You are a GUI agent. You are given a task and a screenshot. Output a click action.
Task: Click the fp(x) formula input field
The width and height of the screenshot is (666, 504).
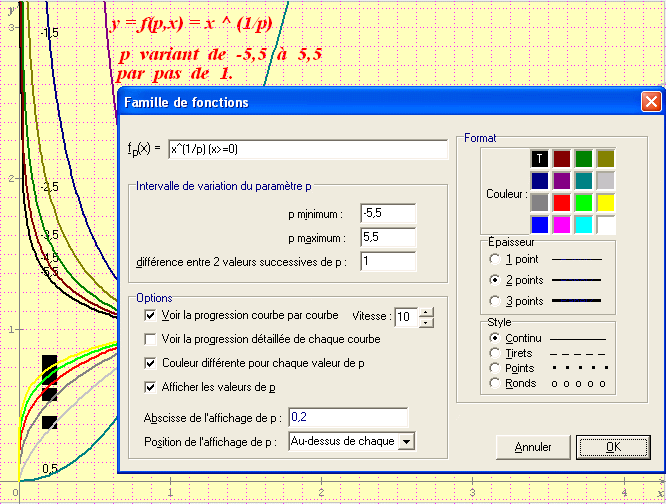(x=307, y=149)
